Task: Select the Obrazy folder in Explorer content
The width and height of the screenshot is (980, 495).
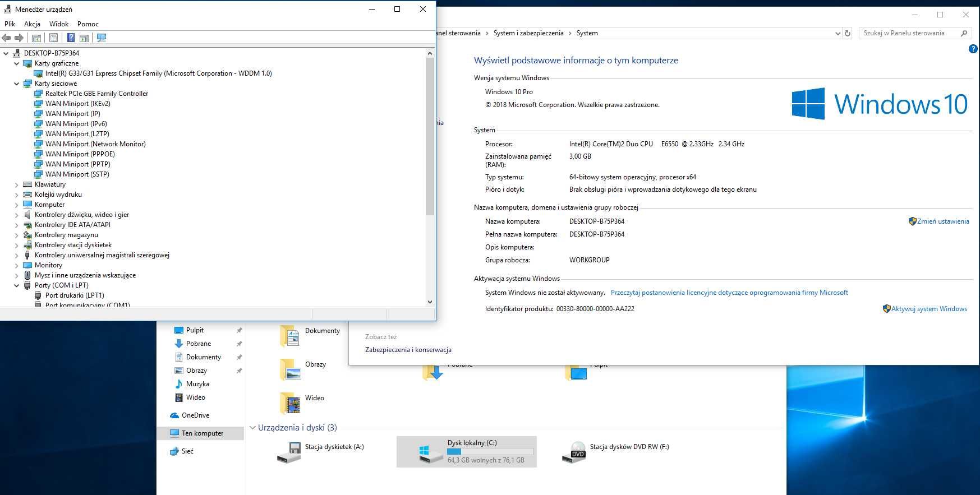Action: coord(303,369)
